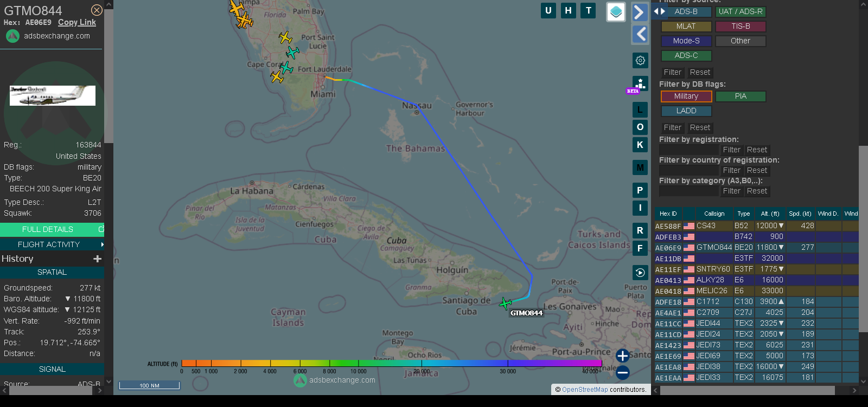Click the left chevron sidebar arrow

tap(640, 34)
